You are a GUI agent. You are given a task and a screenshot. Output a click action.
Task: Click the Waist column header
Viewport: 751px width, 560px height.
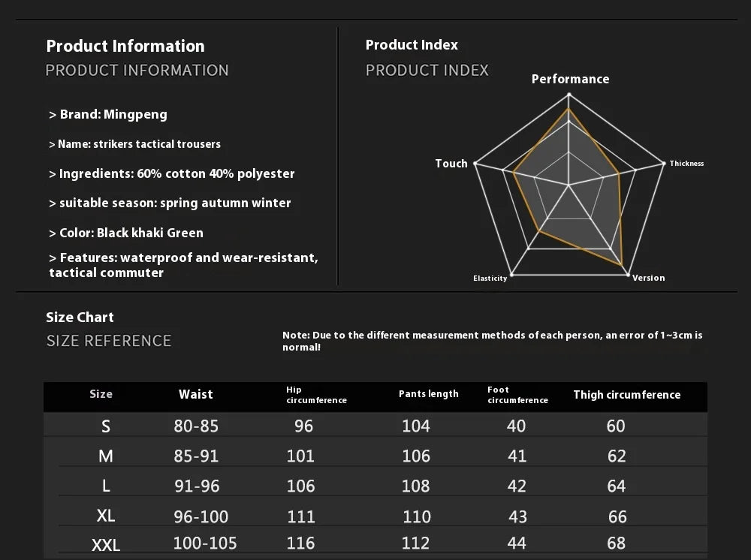pos(196,395)
